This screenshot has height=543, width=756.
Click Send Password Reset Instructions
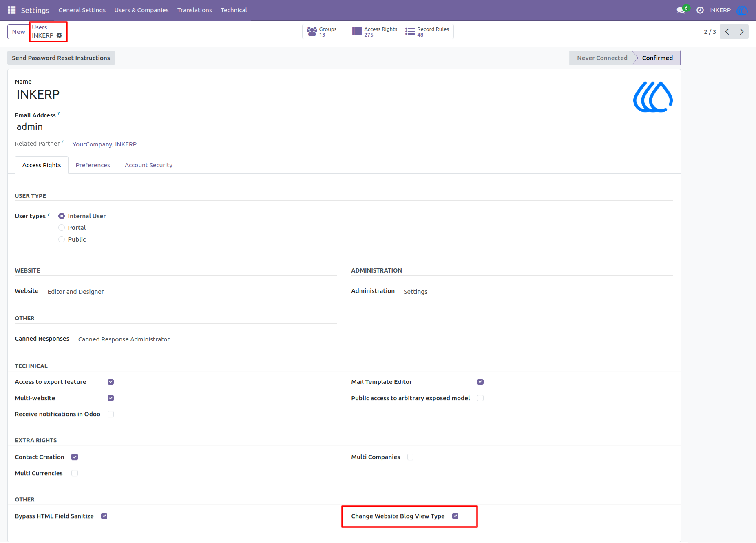point(61,58)
